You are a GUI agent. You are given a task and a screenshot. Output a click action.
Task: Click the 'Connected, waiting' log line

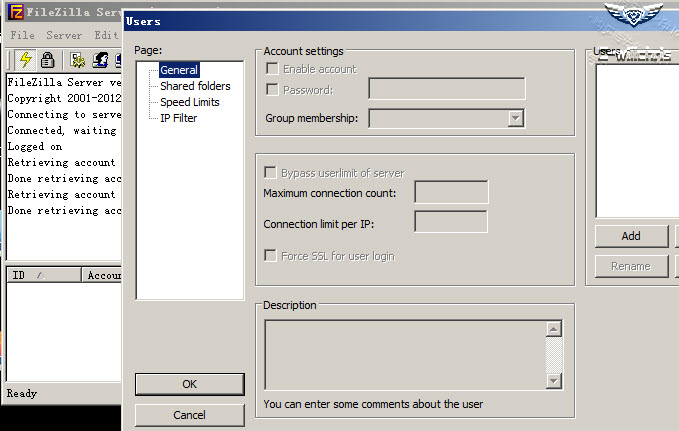(x=62, y=130)
